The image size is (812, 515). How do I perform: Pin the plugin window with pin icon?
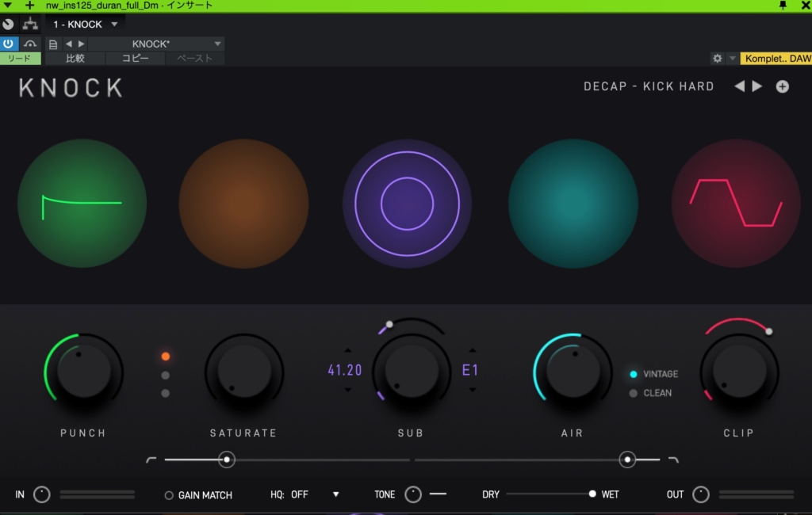click(x=783, y=6)
